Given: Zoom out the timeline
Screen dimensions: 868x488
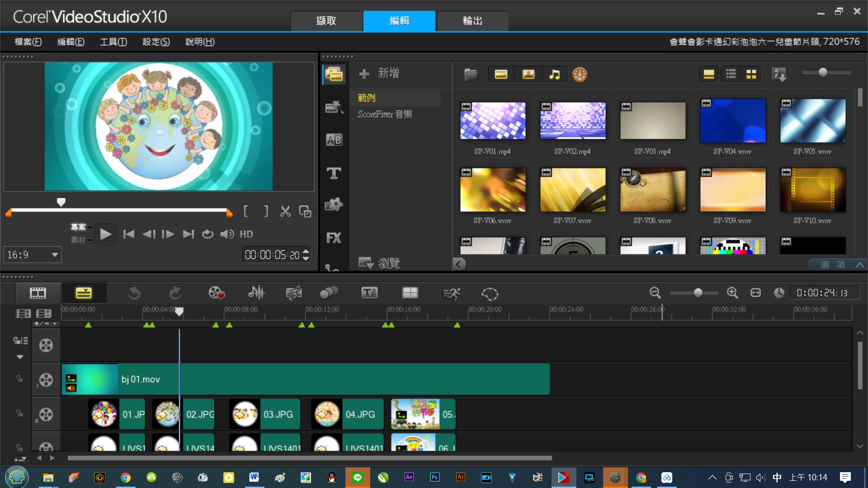Looking at the screenshot, I should click(x=655, y=293).
